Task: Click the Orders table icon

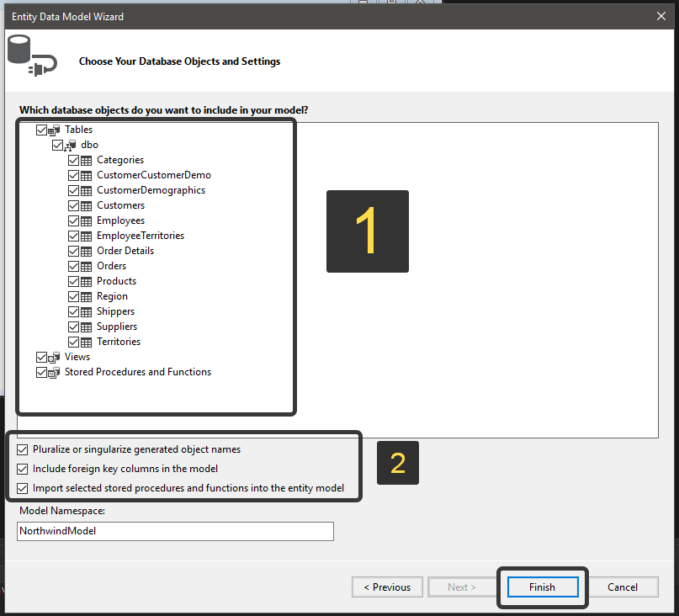Action: tap(86, 267)
